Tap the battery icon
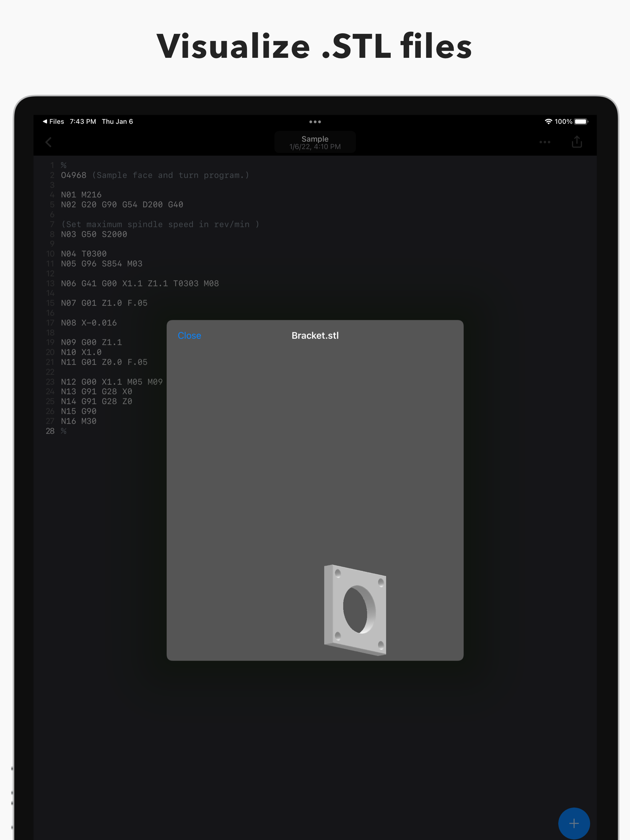Screen dimensions: 630x840 click(x=580, y=121)
